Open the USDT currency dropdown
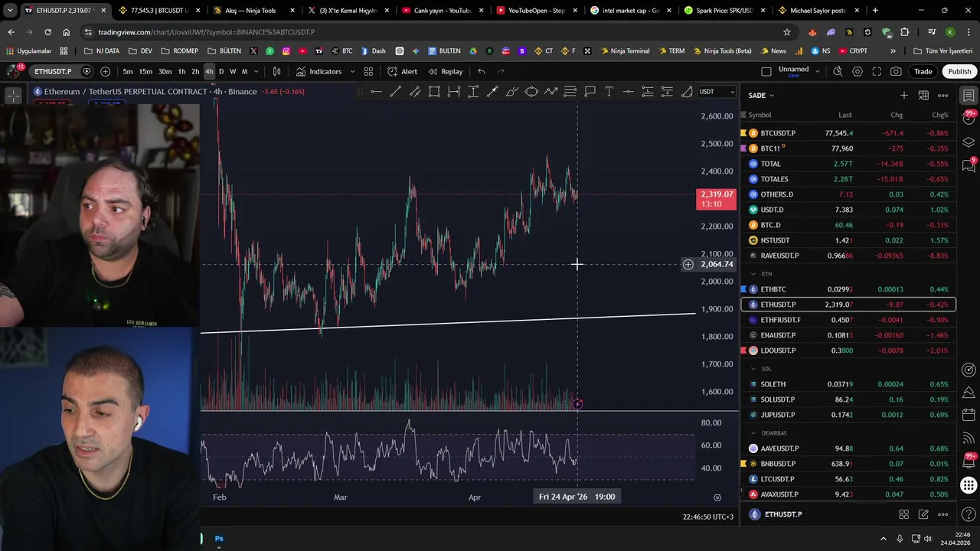This screenshot has width=980, height=551. 717,92
